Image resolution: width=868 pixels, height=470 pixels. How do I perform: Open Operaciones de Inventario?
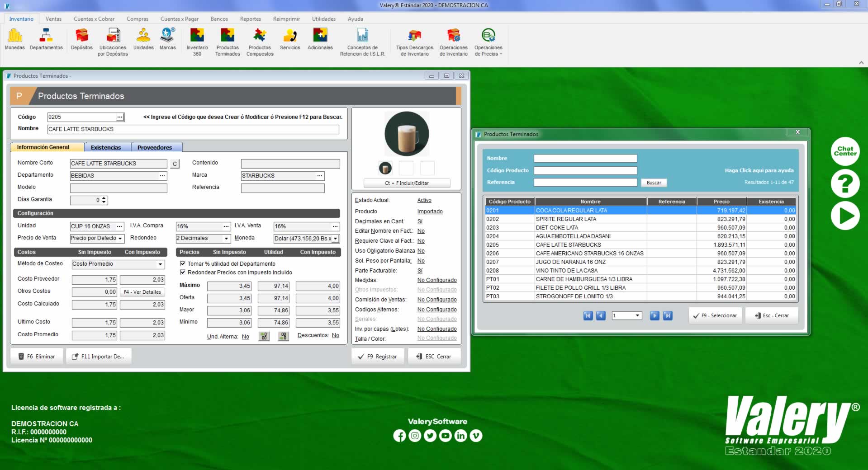coord(454,42)
